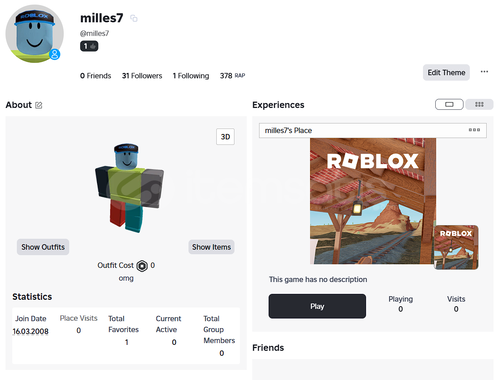This screenshot has height=380, width=504.
Task: Copy the milles7 username icon
Action: [x=134, y=18]
